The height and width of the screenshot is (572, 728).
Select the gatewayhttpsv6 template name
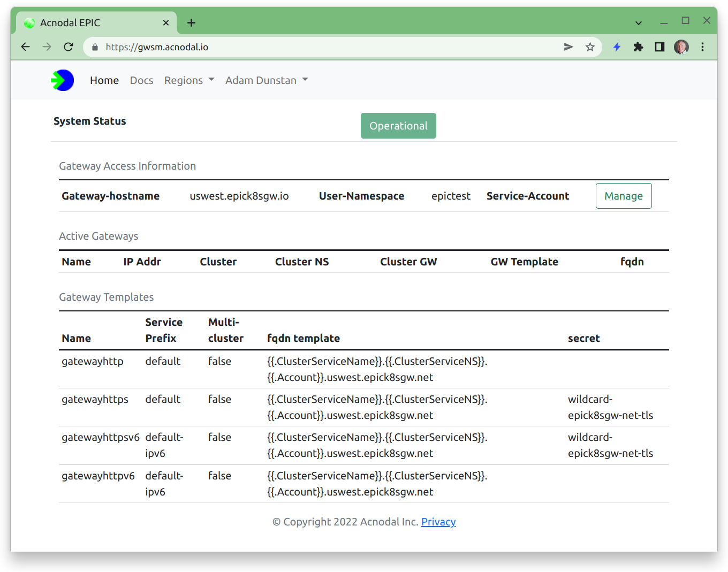click(x=101, y=437)
